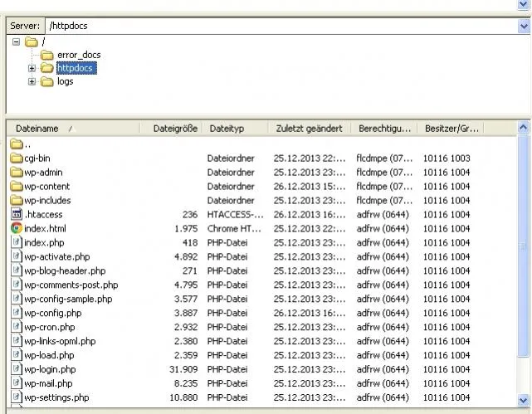Click the wp-activate.php file icon
Viewport: 532px width, 414px height.
[17, 256]
